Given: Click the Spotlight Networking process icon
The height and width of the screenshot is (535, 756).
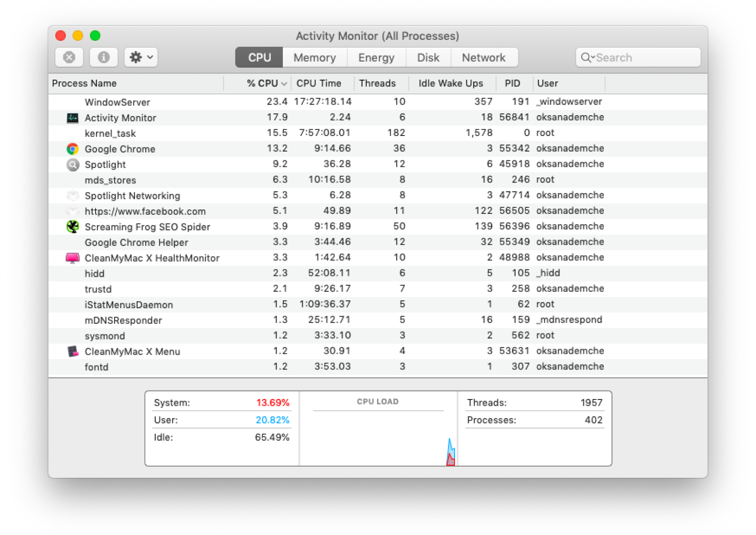Looking at the screenshot, I should (72, 195).
